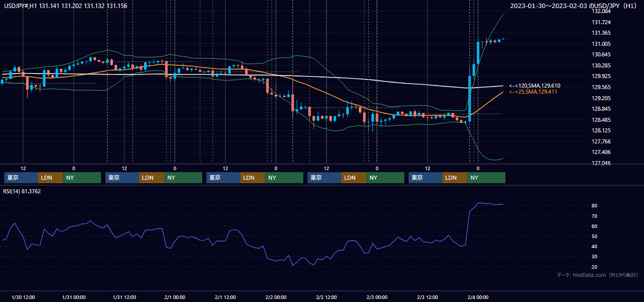Select the 2/4 00:00 time label
The width and height of the screenshot is (644, 302).
point(478,297)
